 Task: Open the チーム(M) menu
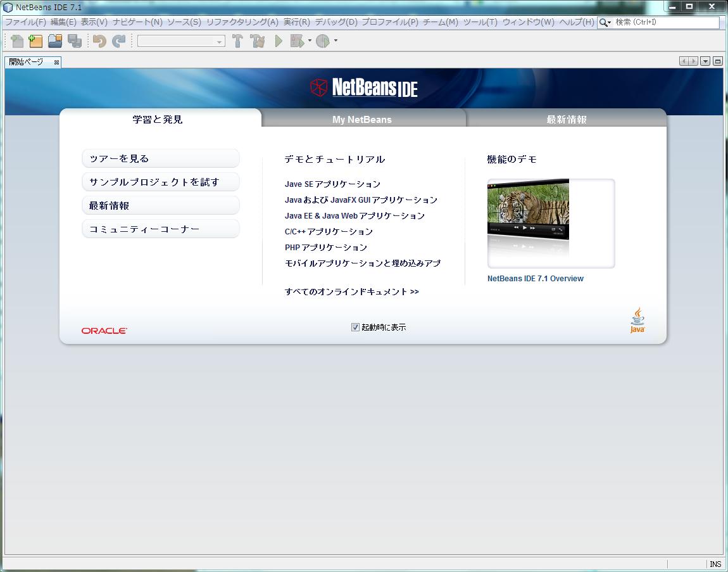coord(441,22)
